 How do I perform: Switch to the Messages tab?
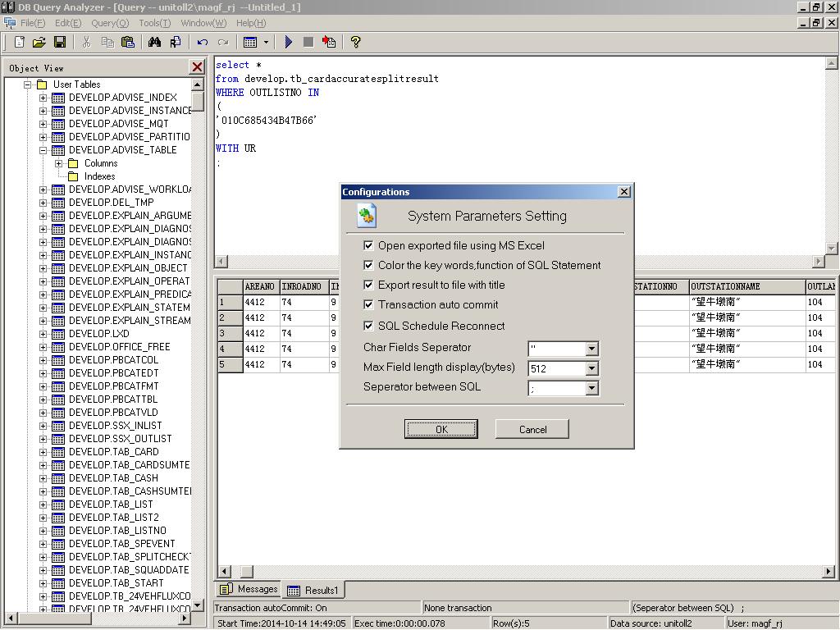(x=248, y=589)
